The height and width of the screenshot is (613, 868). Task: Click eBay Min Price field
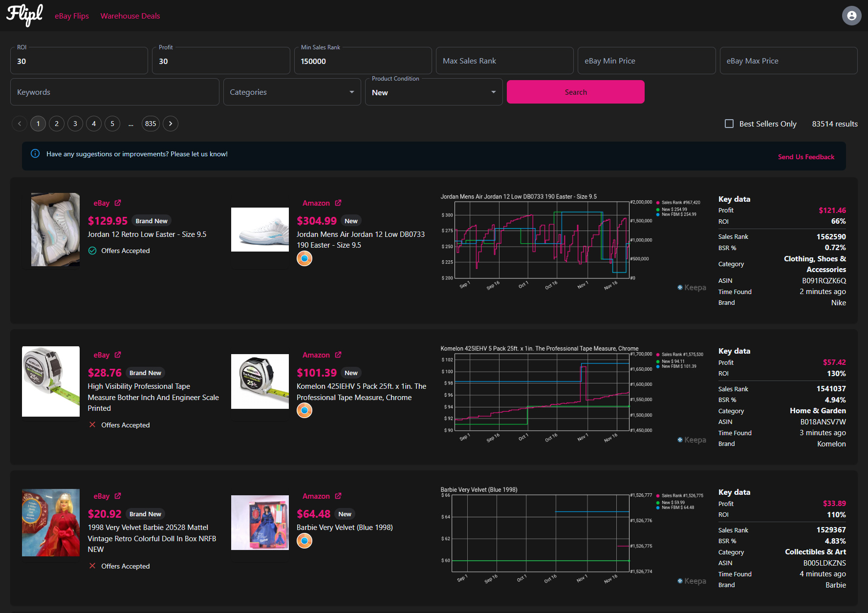coord(647,61)
